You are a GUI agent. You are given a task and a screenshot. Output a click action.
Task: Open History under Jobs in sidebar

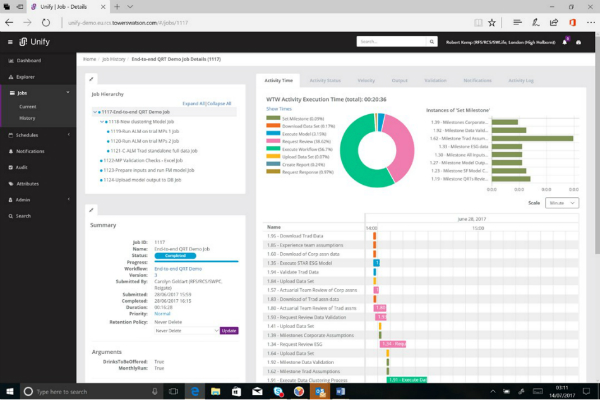27,118
